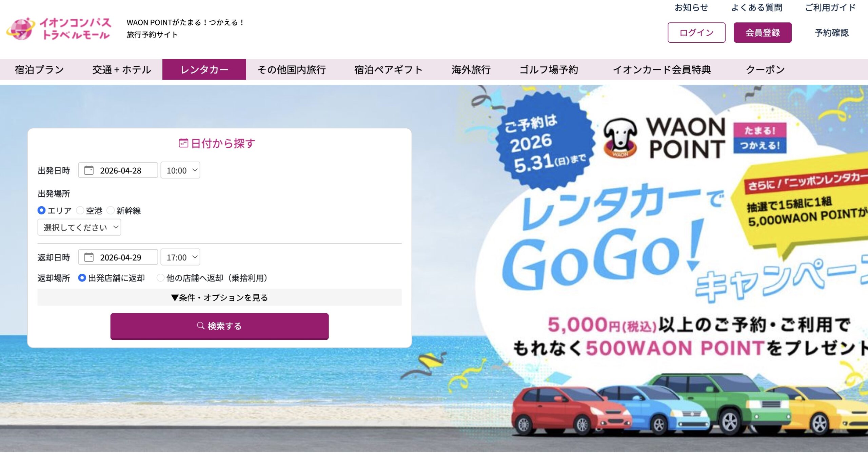Open the 10:00 departure time dropdown
This screenshot has width=868, height=462.
coord(180,170)
